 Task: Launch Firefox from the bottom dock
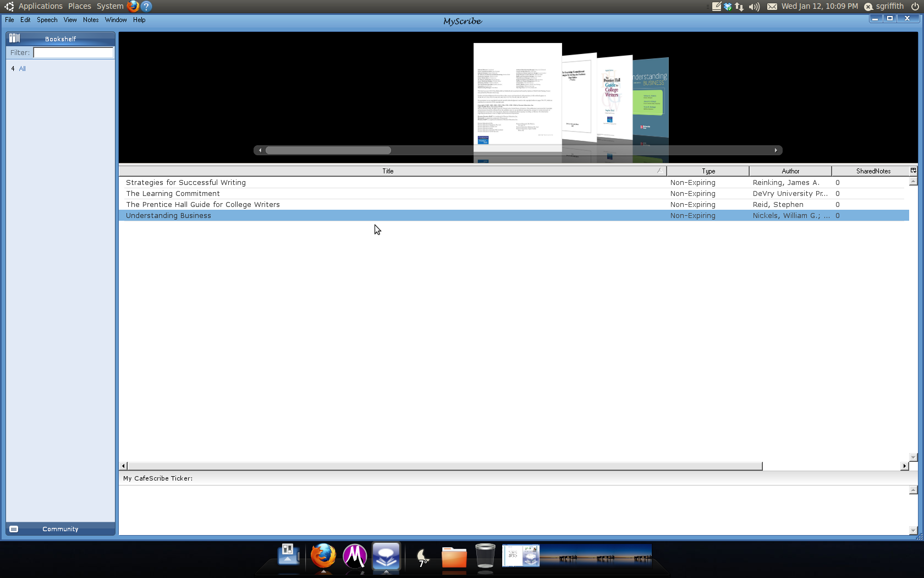click(323, 556)
